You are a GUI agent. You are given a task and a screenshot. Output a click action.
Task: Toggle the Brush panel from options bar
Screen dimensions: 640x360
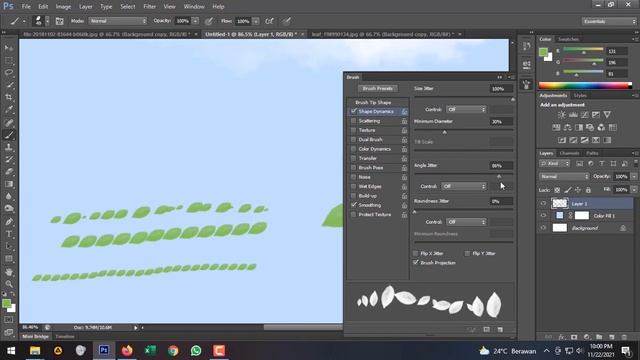pyautogui.click(x=60, y=21)
